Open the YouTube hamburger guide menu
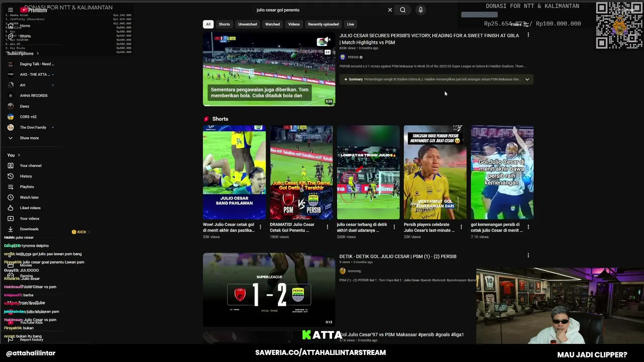 10,10
